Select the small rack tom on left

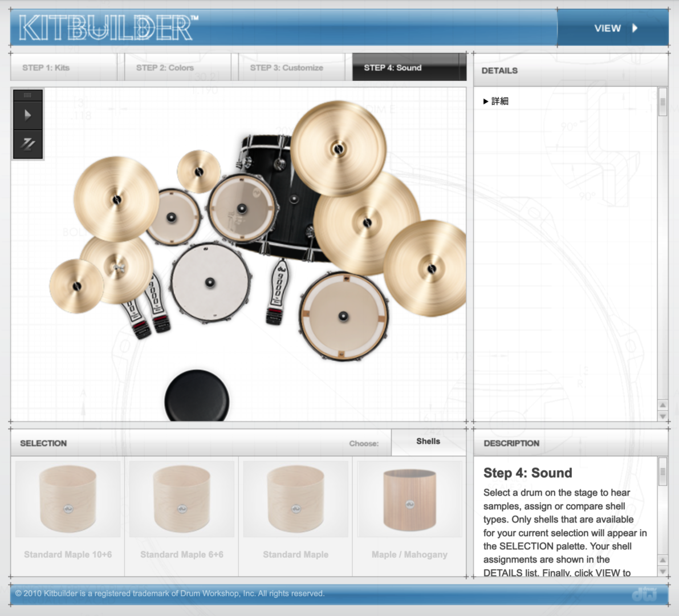(x=172, y=217)
